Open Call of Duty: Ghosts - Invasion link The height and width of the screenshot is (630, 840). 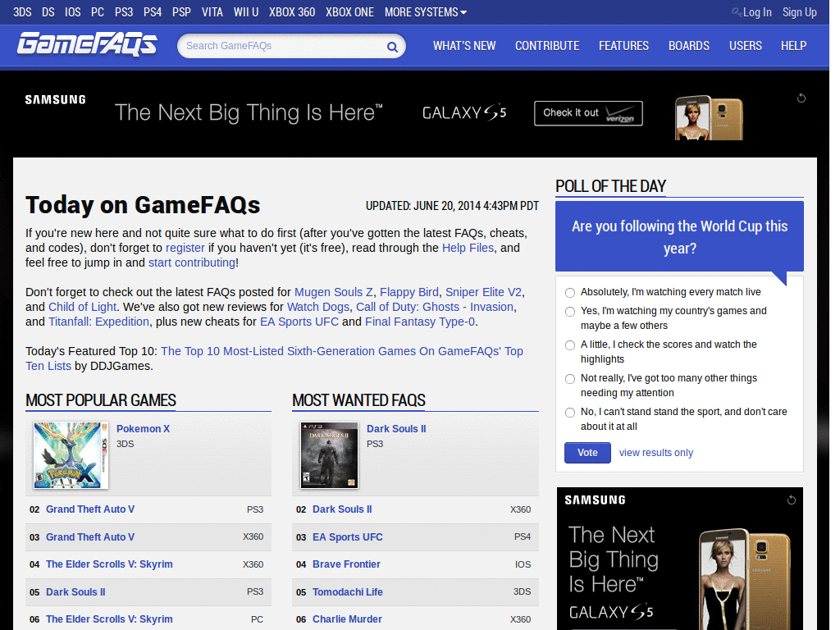click(435, 307)
